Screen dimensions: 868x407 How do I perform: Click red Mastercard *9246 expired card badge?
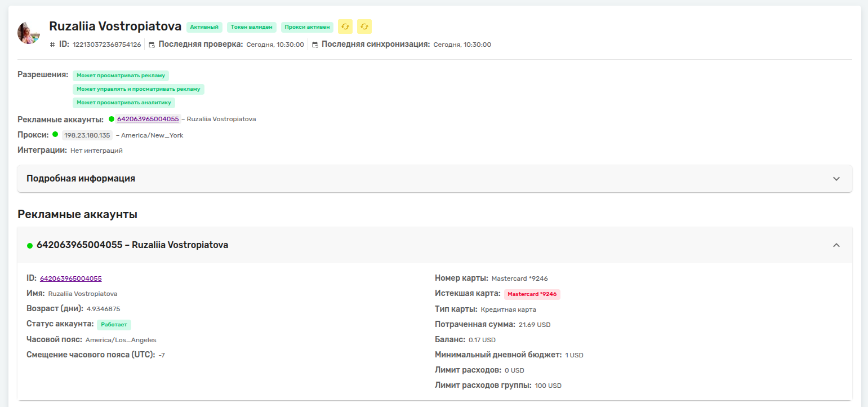pos(532,294)
